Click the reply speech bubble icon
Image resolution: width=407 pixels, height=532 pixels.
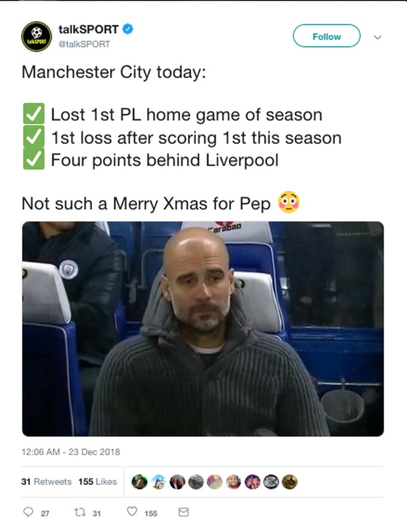(28, 512)
